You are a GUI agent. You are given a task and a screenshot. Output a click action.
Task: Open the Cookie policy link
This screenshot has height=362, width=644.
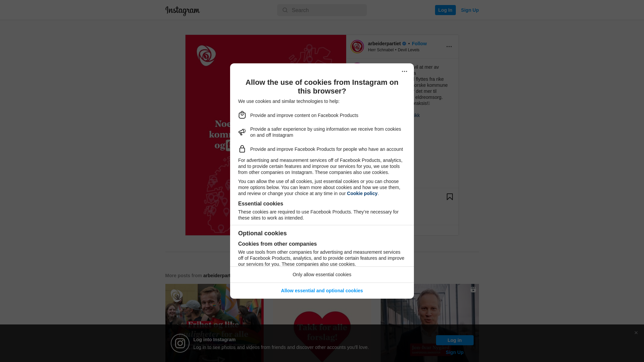pos(362,193)
